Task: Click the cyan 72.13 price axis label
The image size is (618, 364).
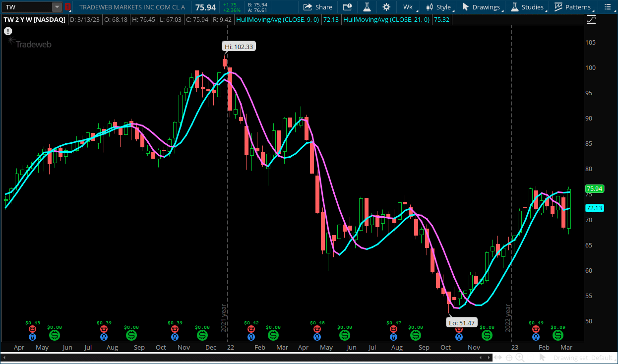Action: (594, 208)
